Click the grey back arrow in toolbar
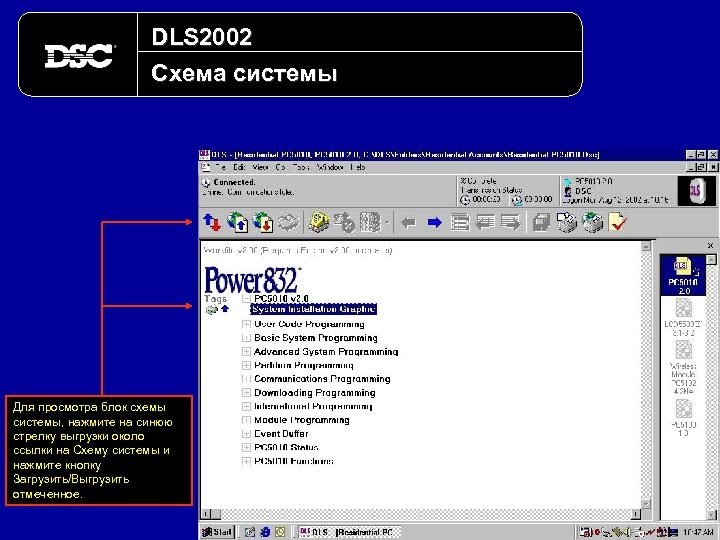The width and height of the screenshot is (720, 540). (x=408, y=223)
